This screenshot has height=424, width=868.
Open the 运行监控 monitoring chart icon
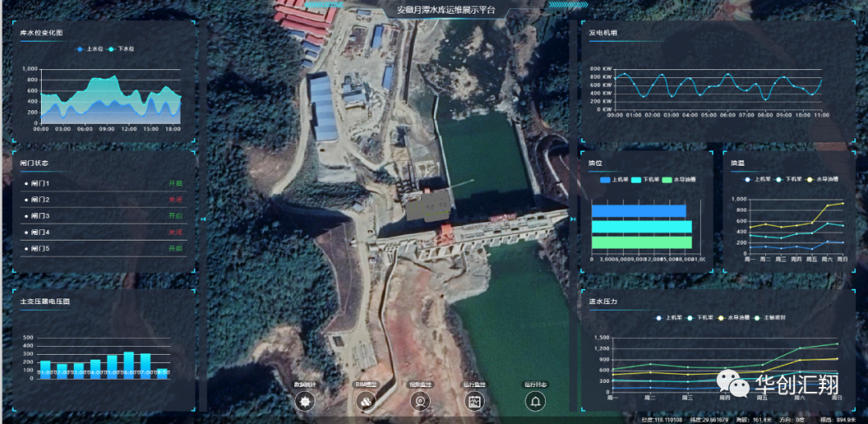[x=474, y=401]
